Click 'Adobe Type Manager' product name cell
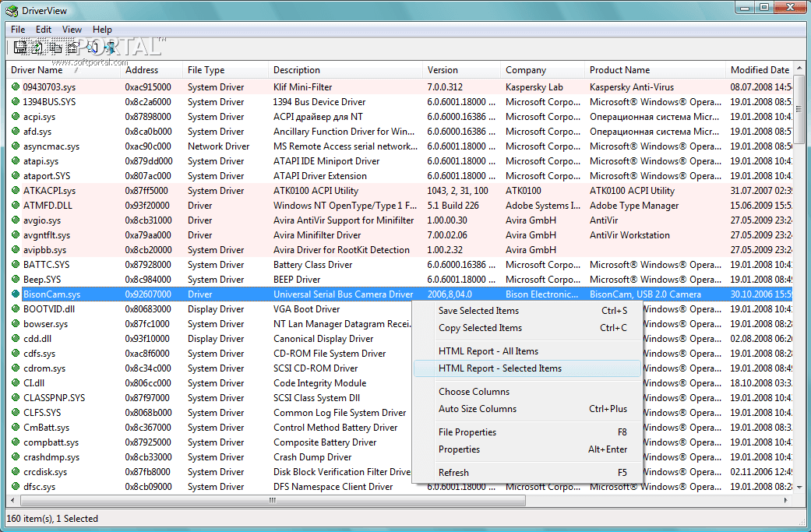The height and width of the screenshot is (532, 811). pyautogui.click(x=634, y=206)
